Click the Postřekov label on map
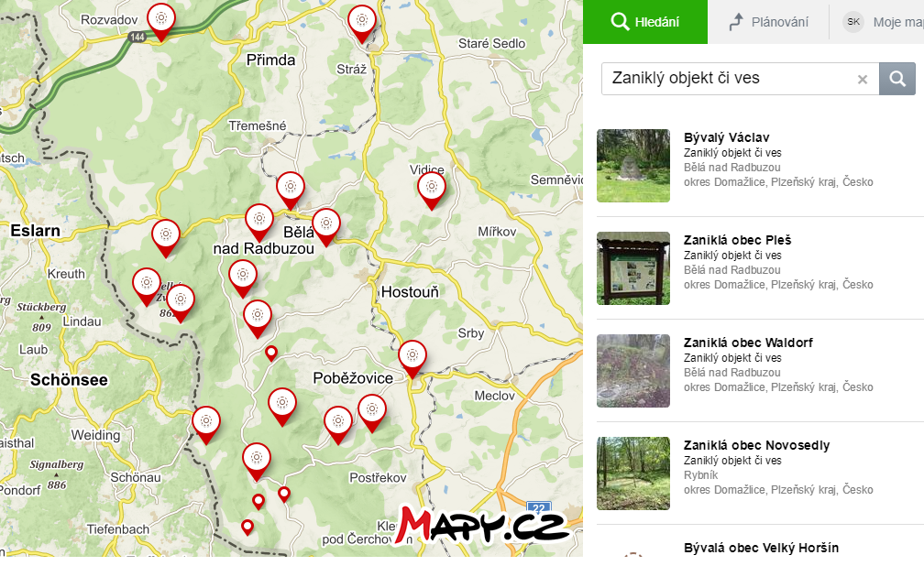924x566 pixels. [x=378, y=478]
